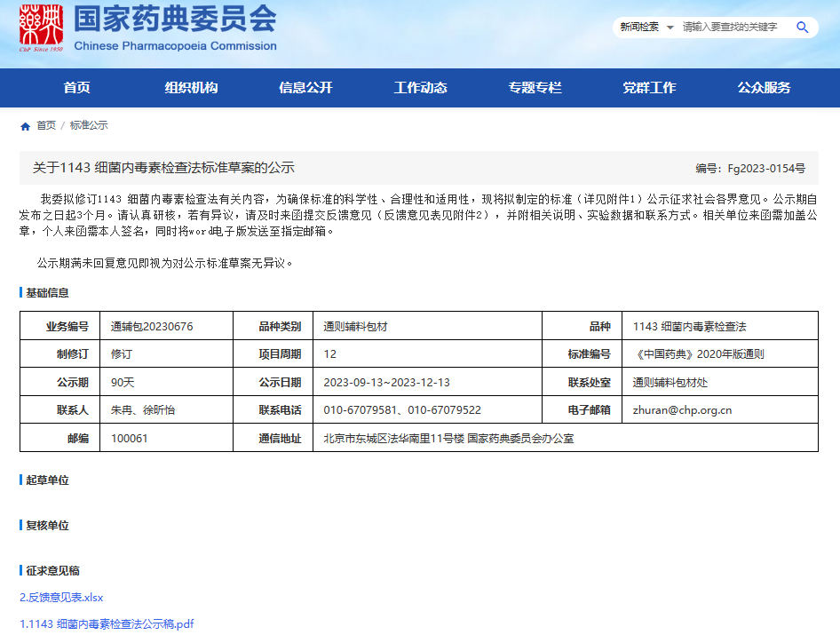Click the address 北京市东城区法华南里11号楼 cell

tap(566, 438)
